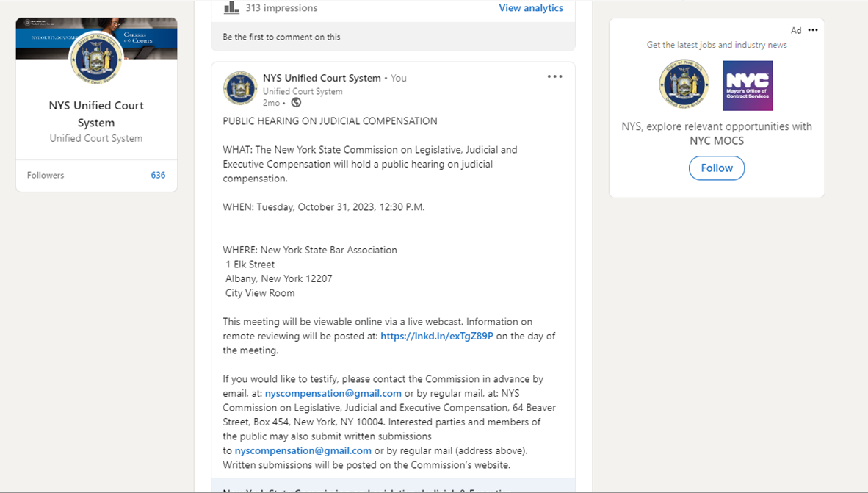
Task: Click the "Unified Court System" subtitle under post author
Action: click(x=303, y=91)
